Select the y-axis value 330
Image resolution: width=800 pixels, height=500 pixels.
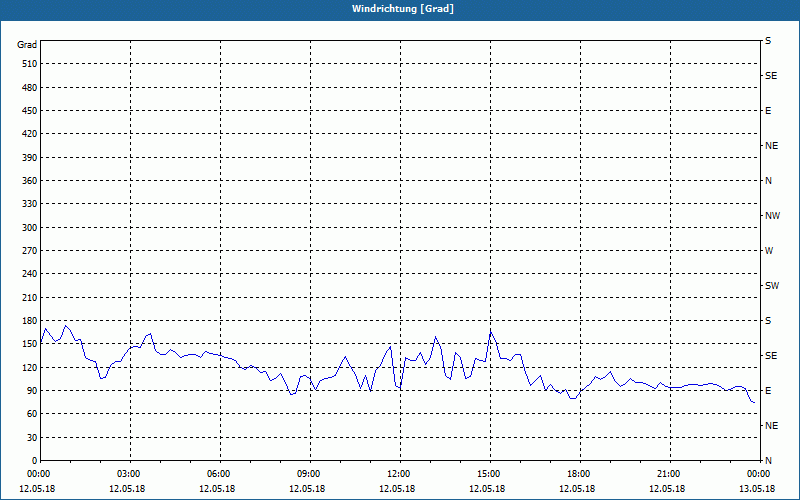(x=30, y=204)
